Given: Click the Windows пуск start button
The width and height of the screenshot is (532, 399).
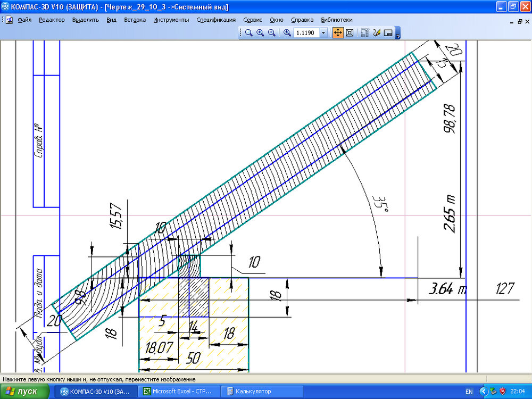Looking at the screenshot, I should [24, 391].
